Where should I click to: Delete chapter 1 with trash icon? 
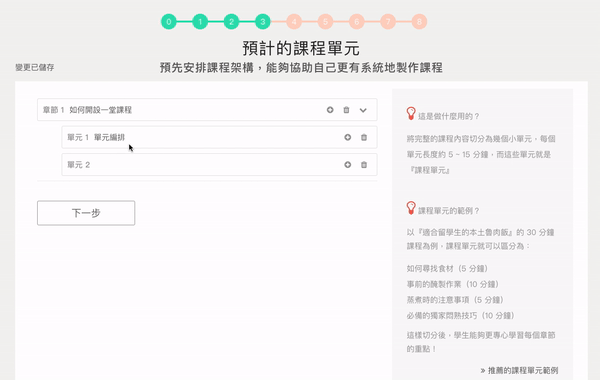tap(346, 110)
